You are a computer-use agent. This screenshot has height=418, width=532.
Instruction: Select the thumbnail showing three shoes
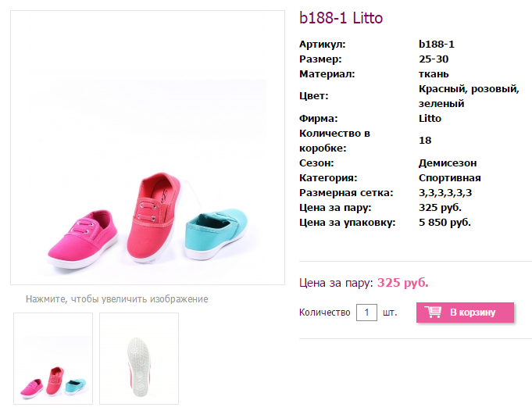[x=53, y=359]
